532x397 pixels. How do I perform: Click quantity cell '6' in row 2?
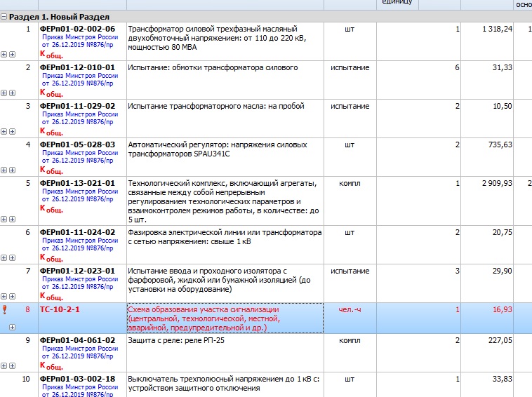click(x=457, y=68)
